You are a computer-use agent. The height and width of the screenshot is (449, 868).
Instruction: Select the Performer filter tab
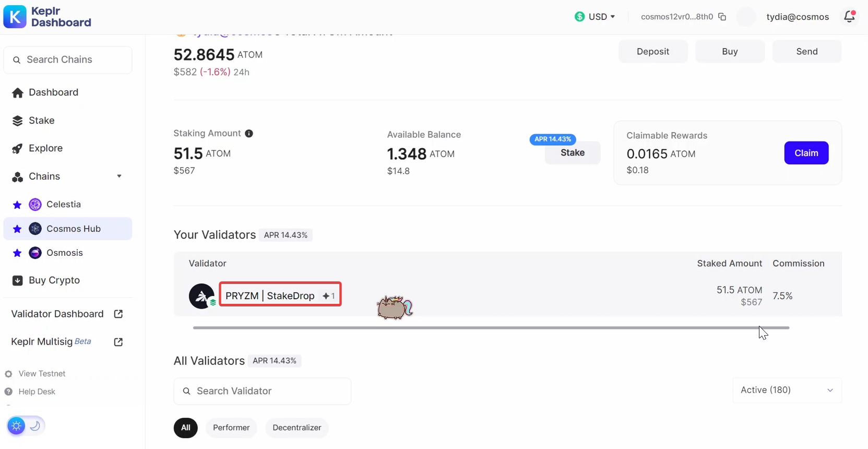[x=231, y=428]
